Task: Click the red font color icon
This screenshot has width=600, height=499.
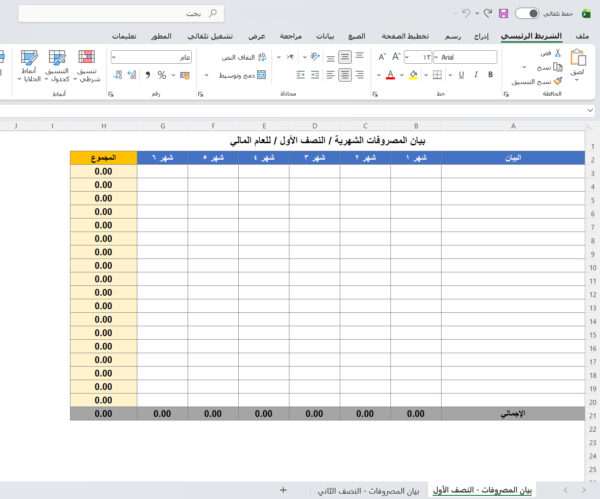Action: coord(390,74)
